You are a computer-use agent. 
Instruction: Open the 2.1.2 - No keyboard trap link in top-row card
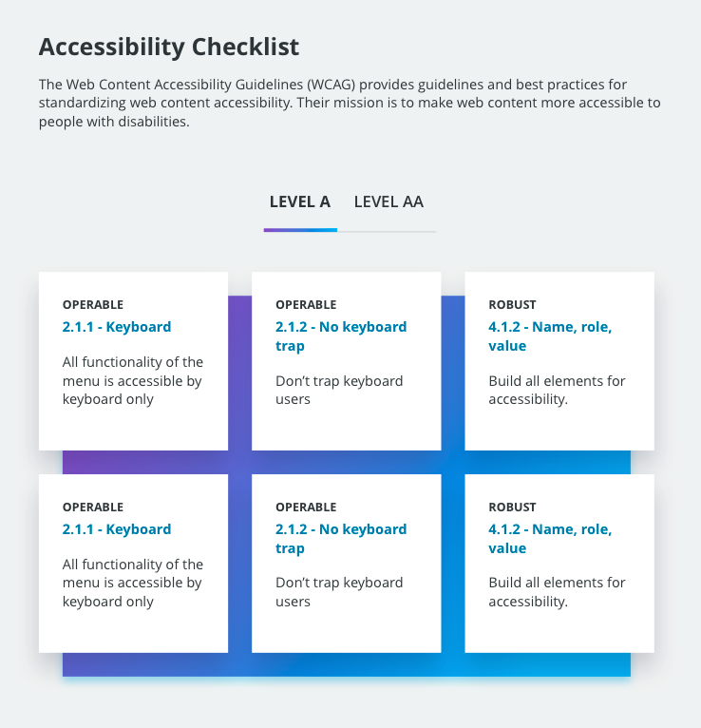click(x=341, y=336)
